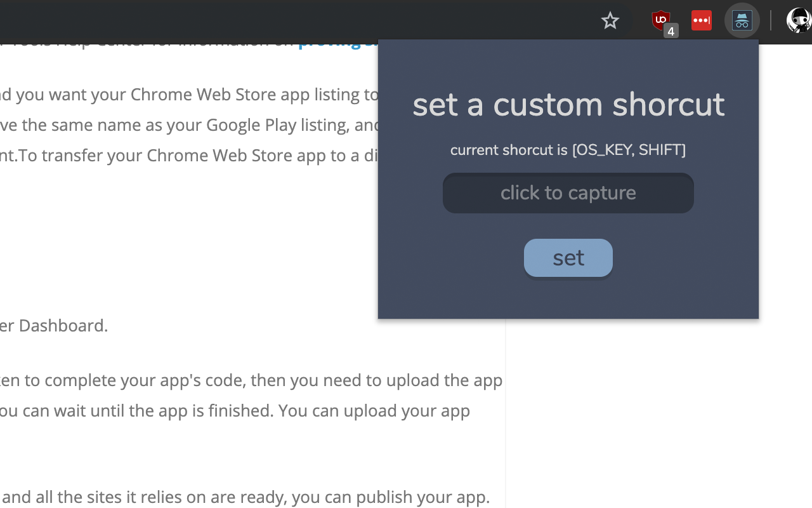Click the Chrome Web Store paragraph text

click(190, 124)
